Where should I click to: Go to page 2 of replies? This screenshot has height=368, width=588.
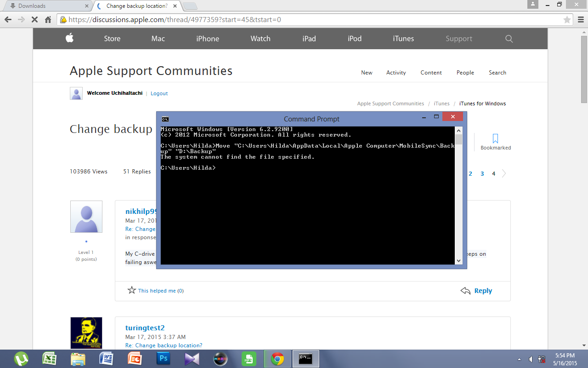(470, 174)
